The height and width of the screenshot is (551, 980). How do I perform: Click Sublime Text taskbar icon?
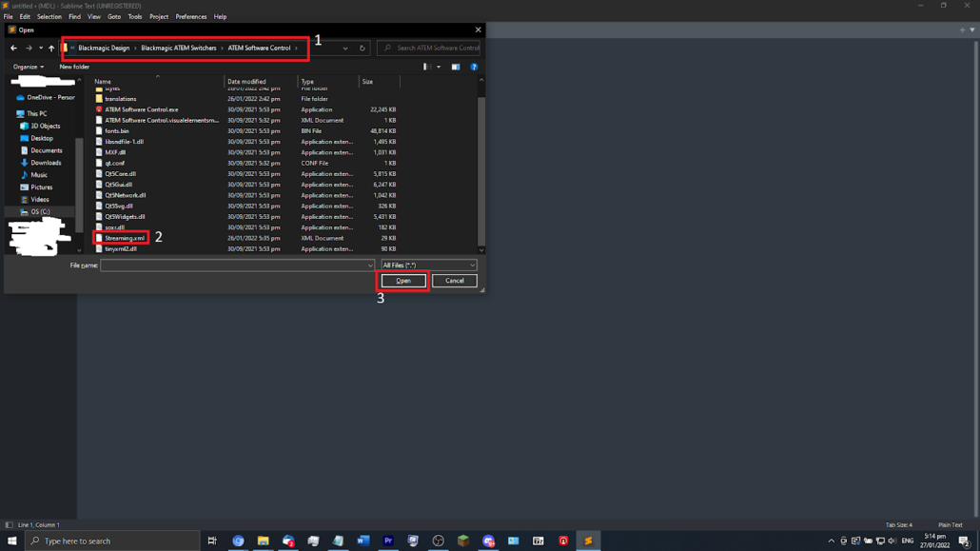pyautogui.click(x=588, y=541)
